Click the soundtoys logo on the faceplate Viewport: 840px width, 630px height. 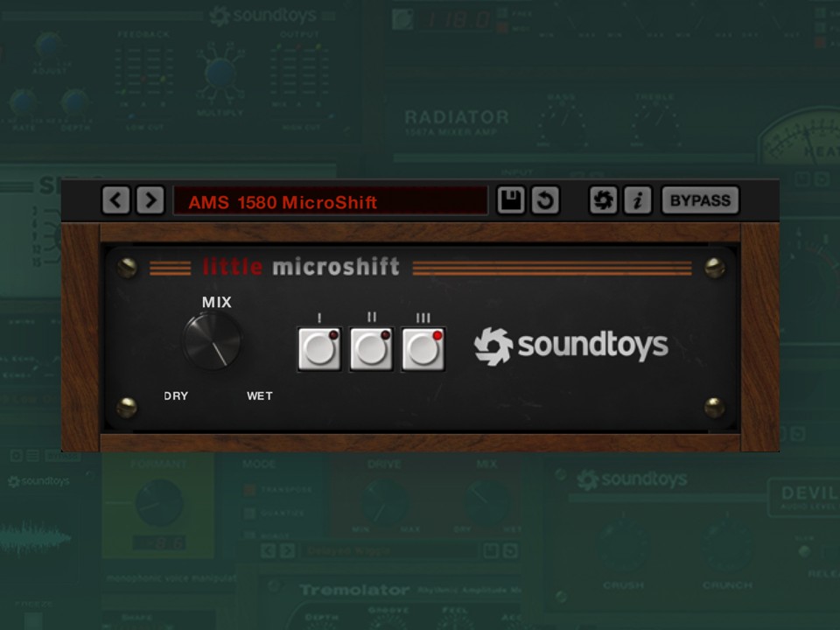(x=570, y=345)
